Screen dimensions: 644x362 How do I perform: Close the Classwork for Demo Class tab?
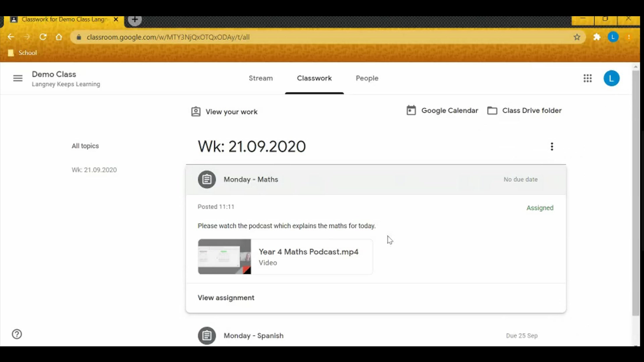coord(116,19)
